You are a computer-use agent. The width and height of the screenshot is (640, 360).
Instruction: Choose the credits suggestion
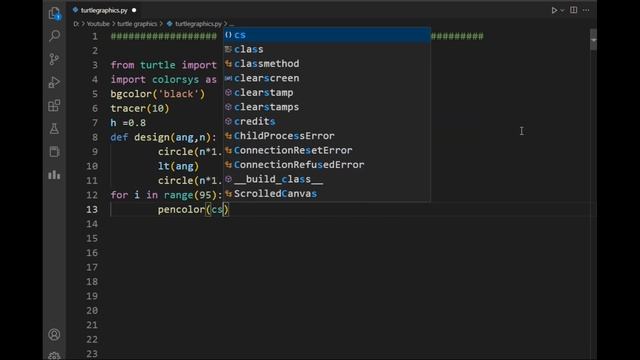pos(327,122)
